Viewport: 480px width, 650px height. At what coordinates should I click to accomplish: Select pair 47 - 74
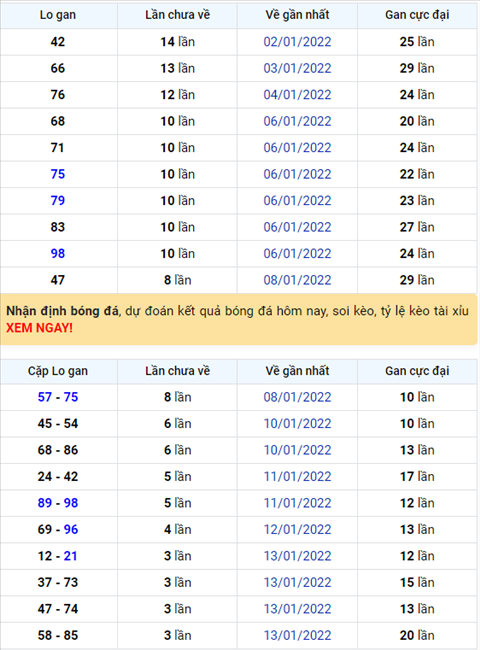pyautogui.click(x=58, y=609)
